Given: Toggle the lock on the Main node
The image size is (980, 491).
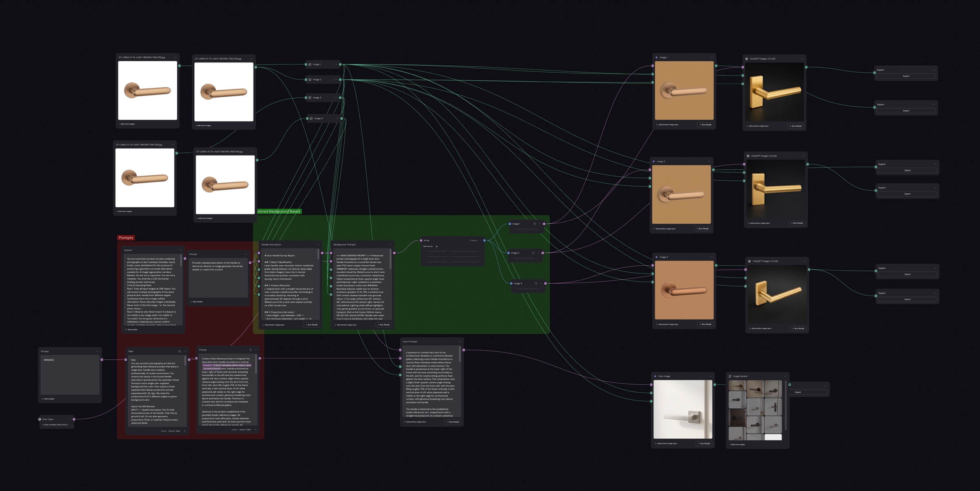Looking at the screenshot, I should coord(180,351).
